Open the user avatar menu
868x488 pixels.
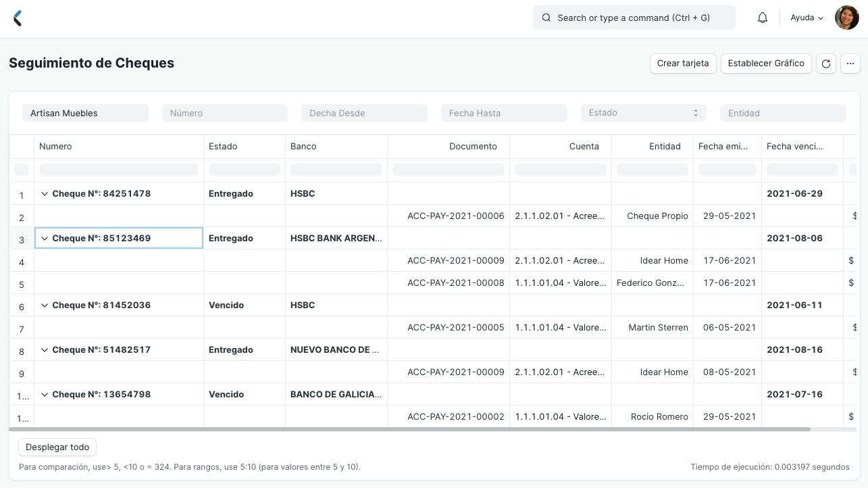pos(846,18)
